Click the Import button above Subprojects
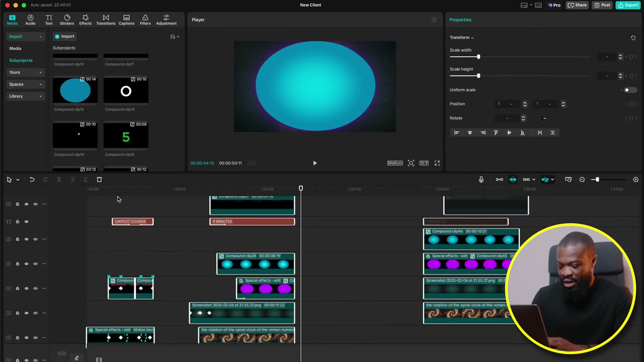The image size is (644, 362). [x=64, y=37]
